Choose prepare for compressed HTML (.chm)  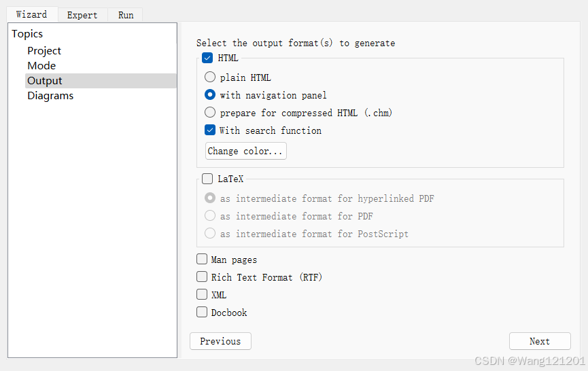tap(210, 113)
